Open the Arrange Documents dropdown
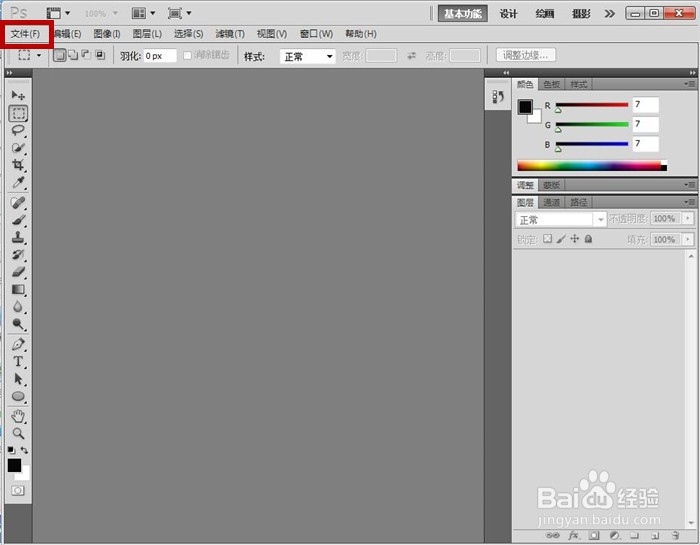Image resolution: width=700 pixels, height=545 pixels. 143,13
